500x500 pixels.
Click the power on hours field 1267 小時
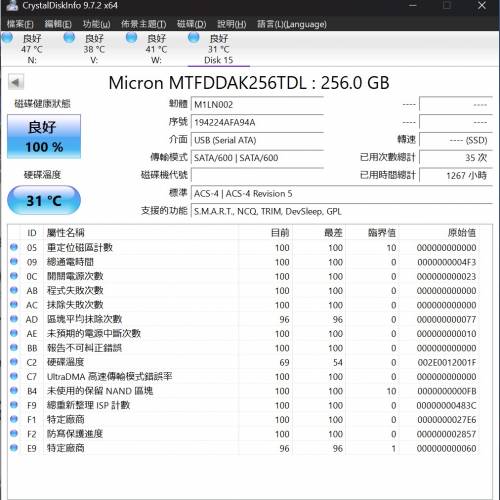[456, 175]
